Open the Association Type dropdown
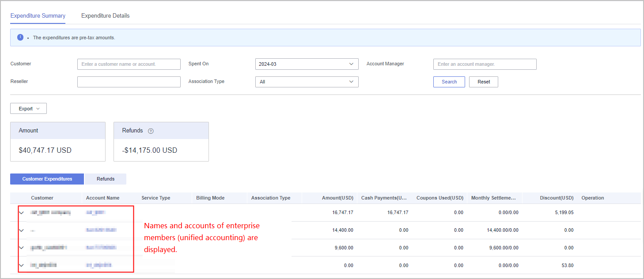This screenshot has height=279, width=644. coord(307,82)
